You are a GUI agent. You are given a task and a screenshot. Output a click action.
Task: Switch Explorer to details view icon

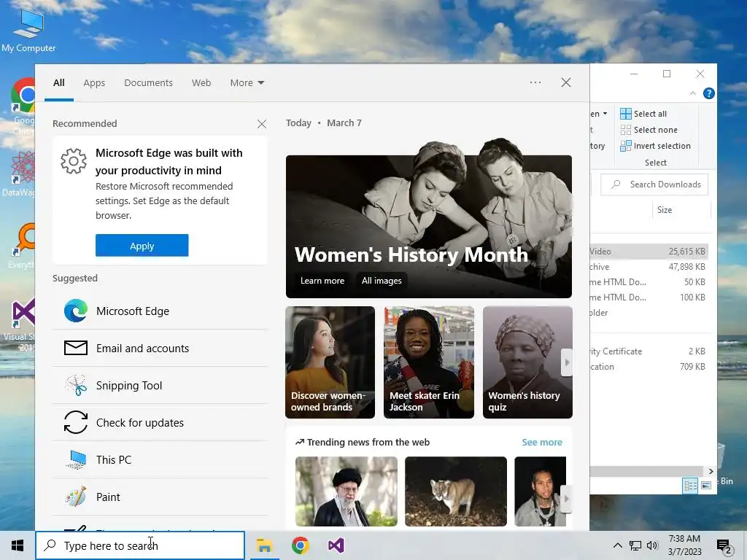point(690,485)
